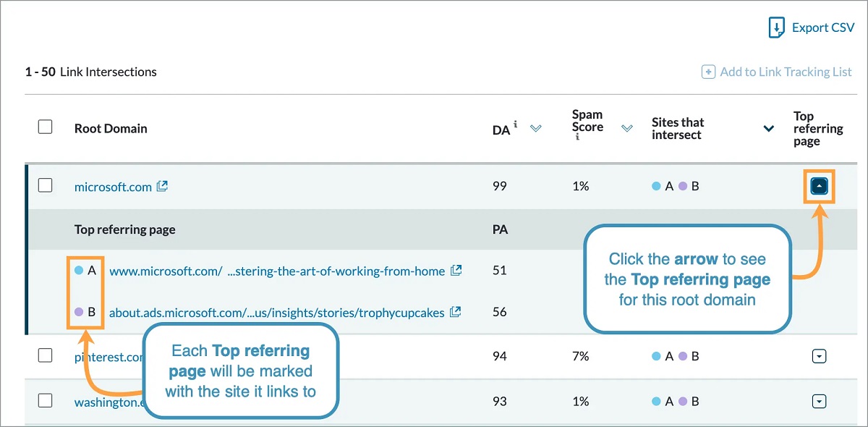The image size is (868, 427).
Task: Click the Root Domain column header
Action: tap(111, 129)
